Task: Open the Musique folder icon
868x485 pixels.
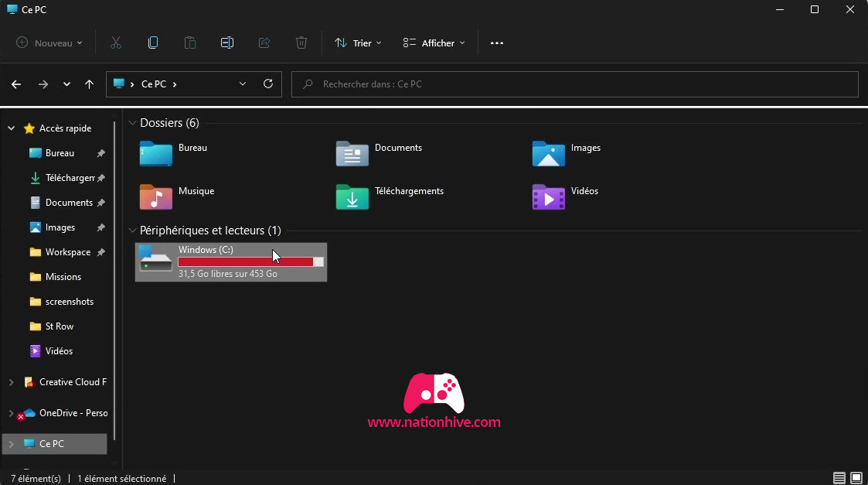Action: [x=155, y=196]
